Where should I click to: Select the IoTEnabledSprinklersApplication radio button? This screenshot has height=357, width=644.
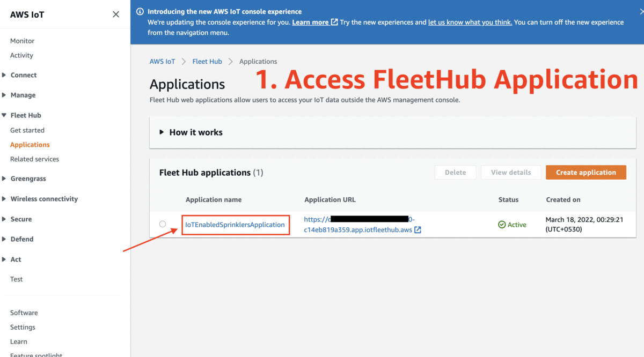[x=163, y=224]
